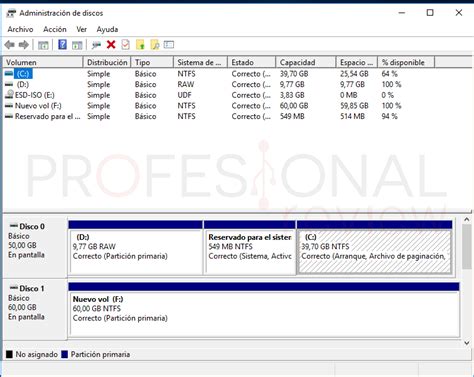474x377 pixels.
Task: Sort by the Distribución column header
Action: coord(107,62)
